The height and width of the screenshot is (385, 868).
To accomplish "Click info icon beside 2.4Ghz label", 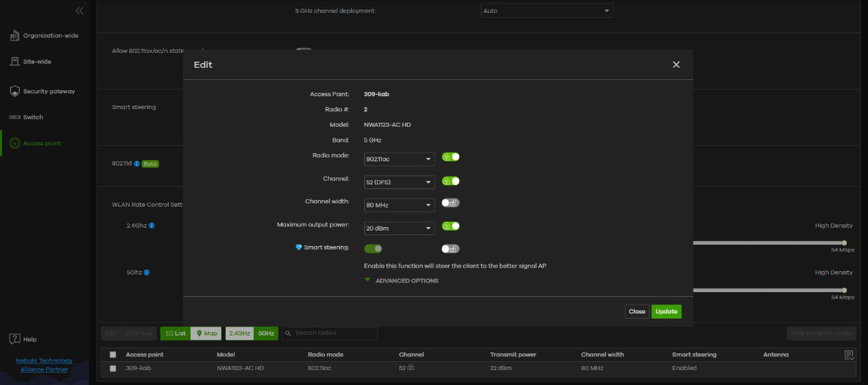I will tap(151, 226).
